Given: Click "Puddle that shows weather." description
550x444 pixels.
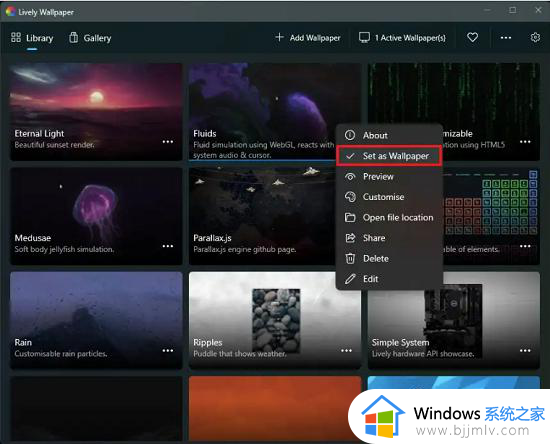Looking at the screenshot, I should pyautogui.click(x=240, y=354).
